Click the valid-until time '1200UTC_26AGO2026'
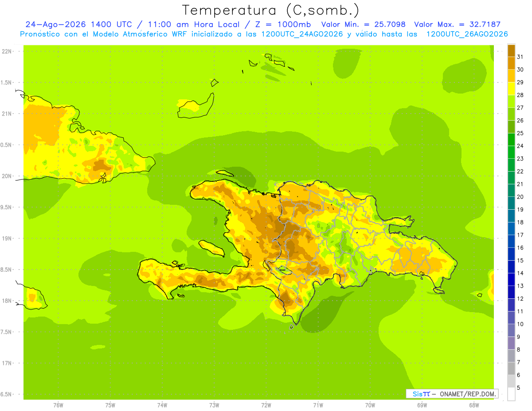 click(x=467, y=34)
